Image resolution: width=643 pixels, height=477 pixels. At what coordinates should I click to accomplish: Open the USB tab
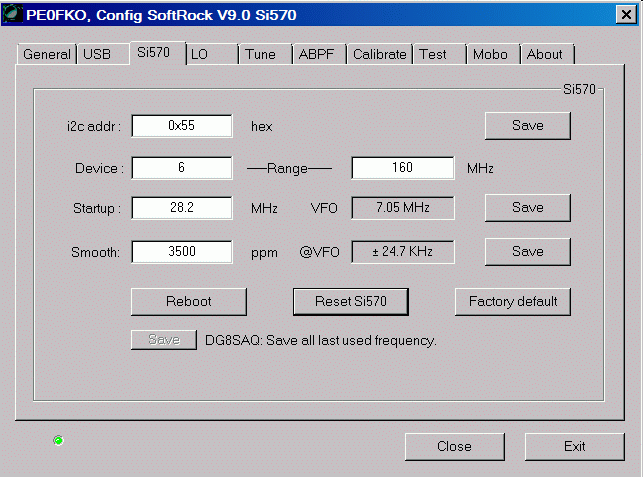point(103,54)
